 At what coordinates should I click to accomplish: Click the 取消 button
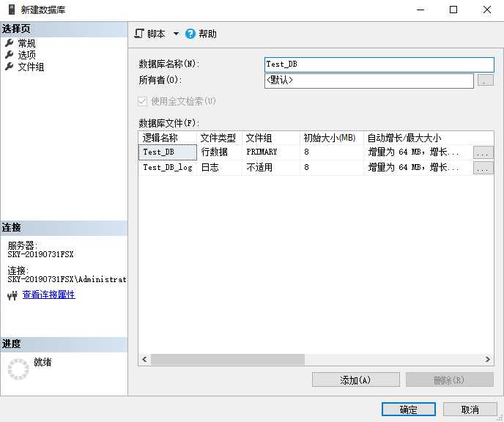[470, 410]
